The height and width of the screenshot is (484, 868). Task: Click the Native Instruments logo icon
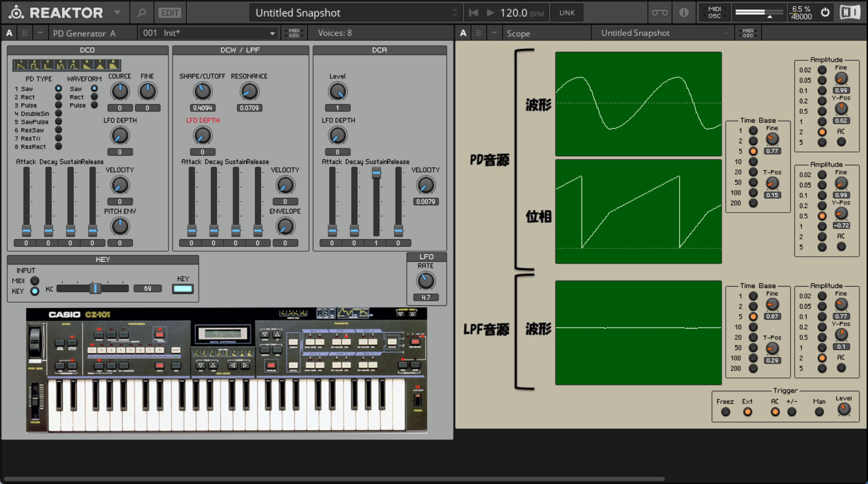point(850,12)
